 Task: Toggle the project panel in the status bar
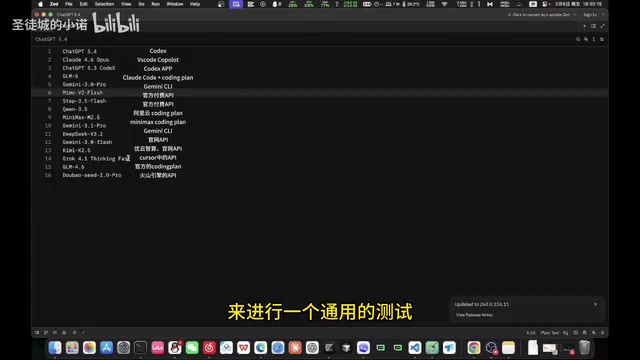click(37, 333)
